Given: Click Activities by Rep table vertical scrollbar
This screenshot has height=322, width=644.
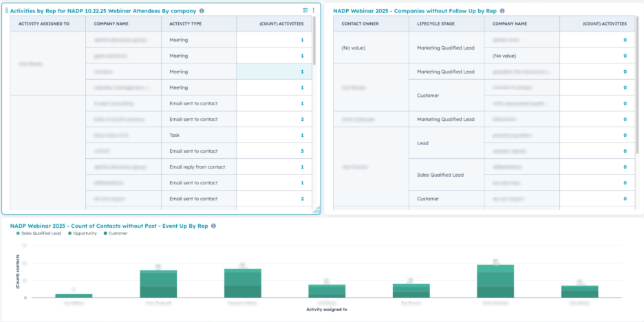Looking at the screenshot, I should [x=314, y=41].
